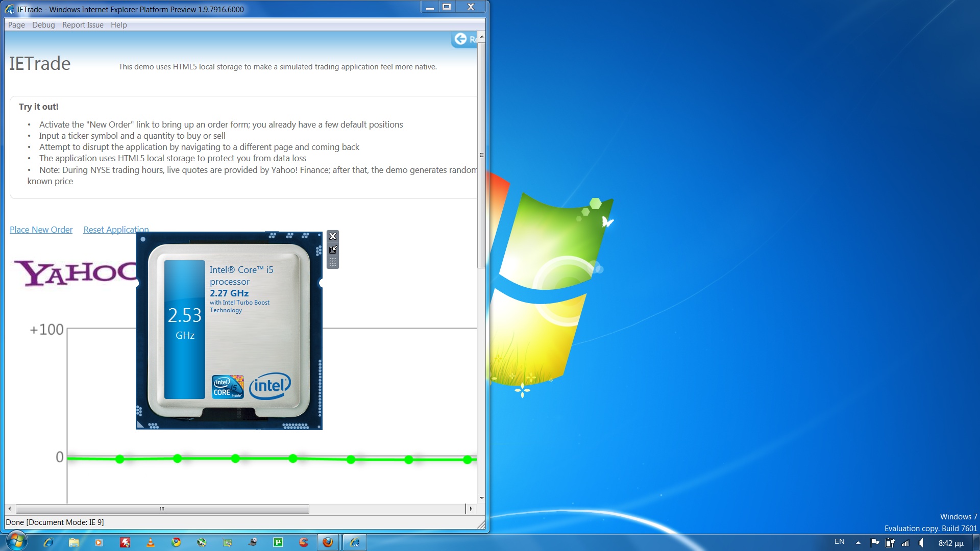Viewport: 980px width, 551px height.
Task: Click the vertical scrollbar up arrow
Action: (481, 37)
